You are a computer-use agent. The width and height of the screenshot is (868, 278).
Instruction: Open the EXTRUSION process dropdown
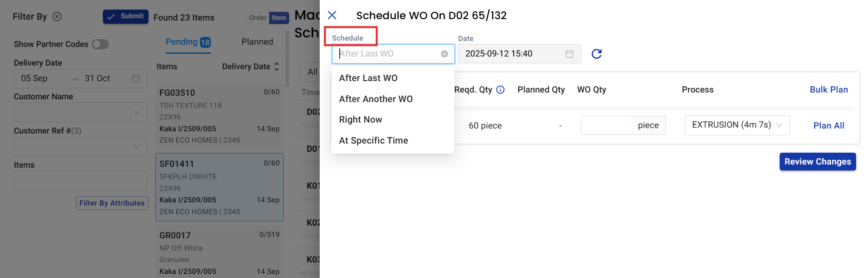736,125
